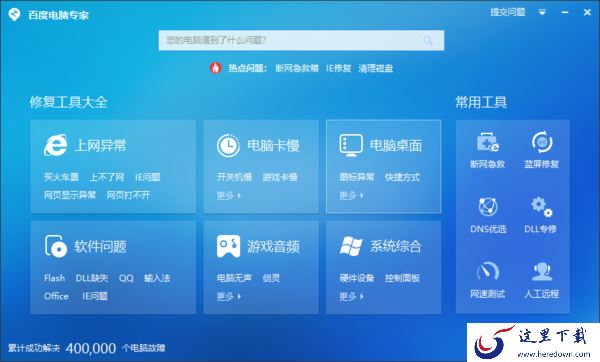
Task: Click the 游戏卡慢 link
Action: tap(280, 177)
